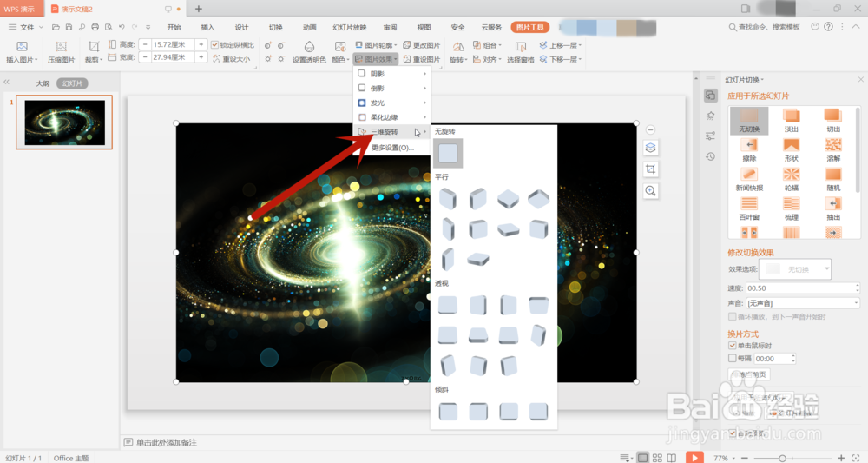
Task: Select the 形状 transition effect
Action: [x=791, y=149]
